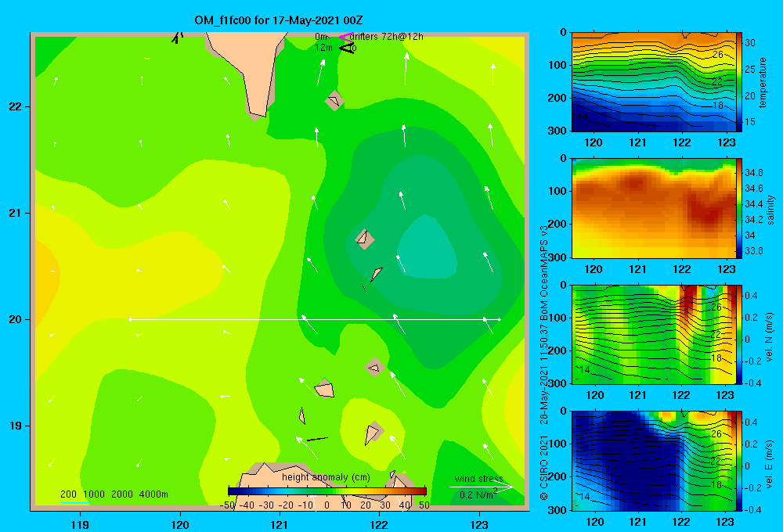Click the 'vel. N (m/s)' axis label
Viewport: 783px width, 532px height.
[x=770, y=337]
